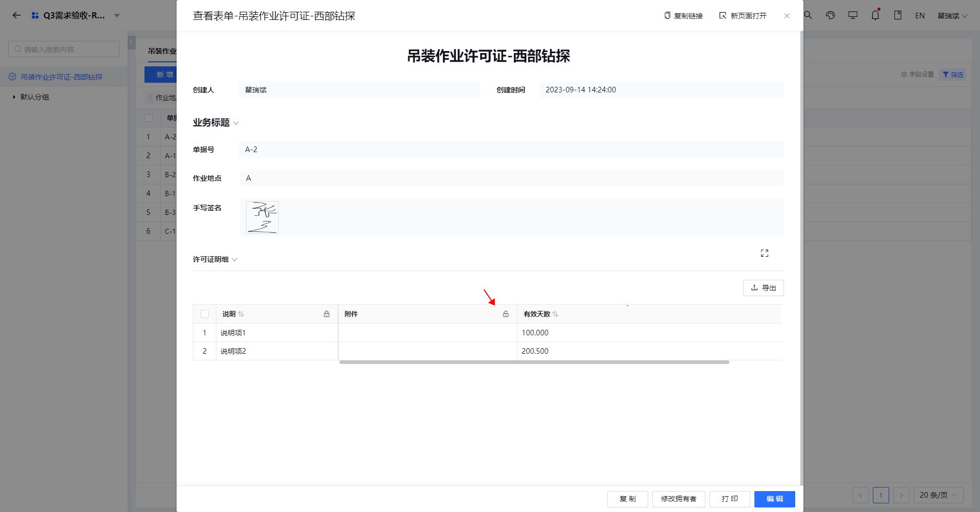Close the 查看表单 dialog
The width and height of the screenshot is (980, 512).
coord(787,16)
